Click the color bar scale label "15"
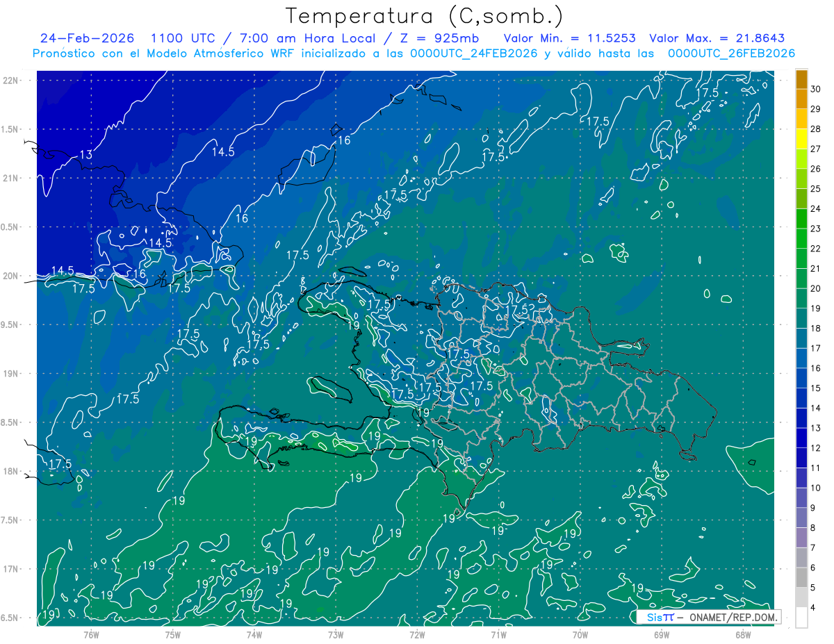The width and height of the screenshot is (834, 644). (815, 388)
